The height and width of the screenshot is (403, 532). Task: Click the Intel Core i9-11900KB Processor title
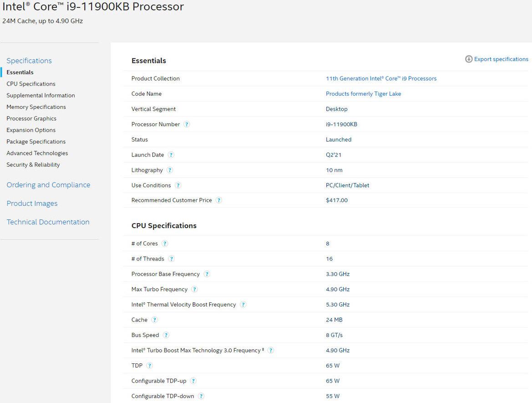tap(93, 6)
